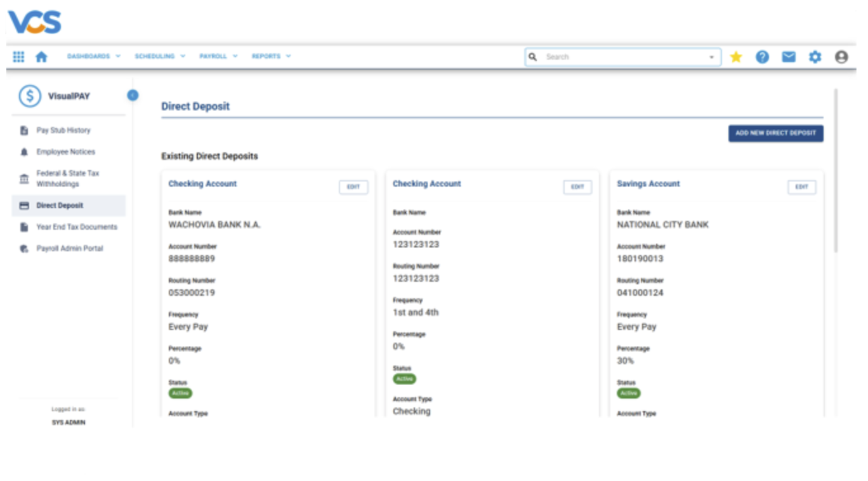The height and width of the screenshot is (481, 868).
Task: Open the VCS app grid icon
Action: coord(18,56)
